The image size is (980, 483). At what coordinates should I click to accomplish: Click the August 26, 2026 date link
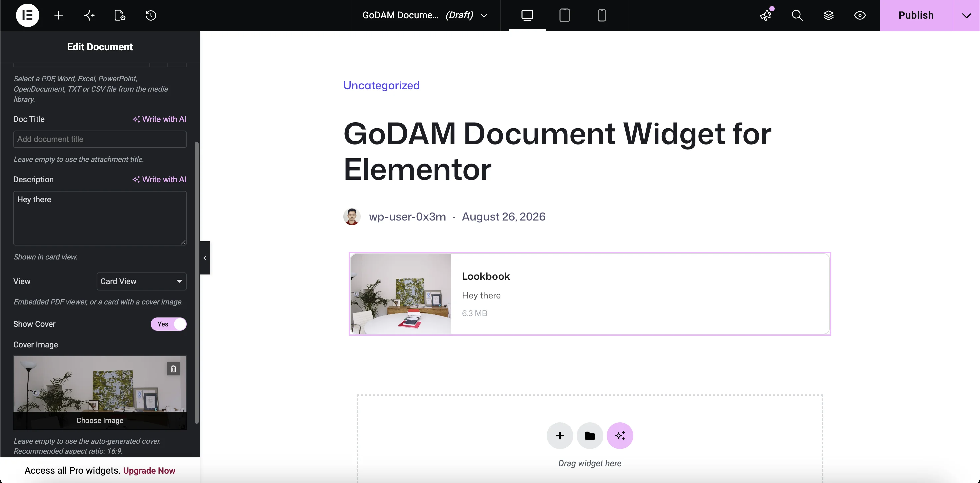(x=504, y=217)
